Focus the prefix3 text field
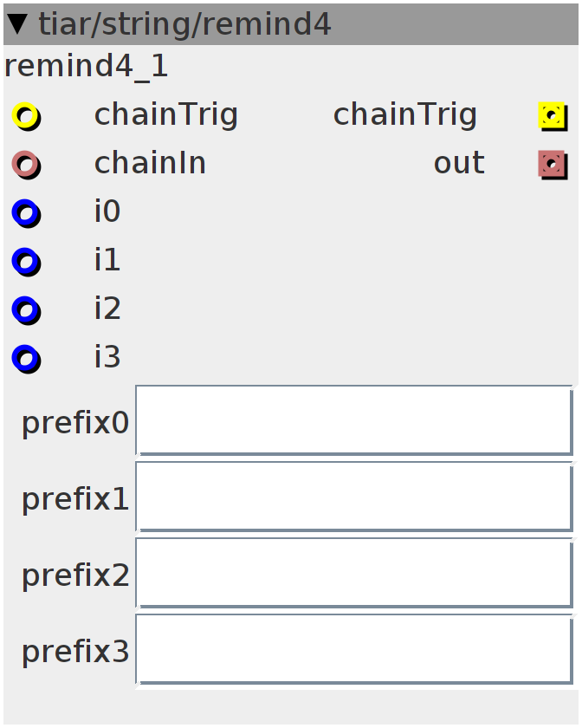The image size is (582, 728). click(354, 649)
